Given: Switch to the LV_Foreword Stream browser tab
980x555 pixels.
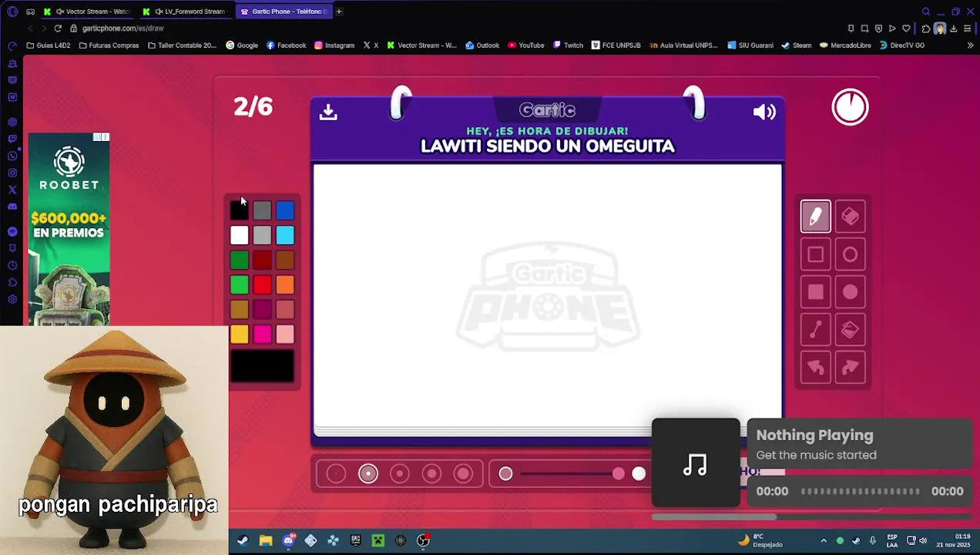Looking at the screenshot, I should point(185,12).
